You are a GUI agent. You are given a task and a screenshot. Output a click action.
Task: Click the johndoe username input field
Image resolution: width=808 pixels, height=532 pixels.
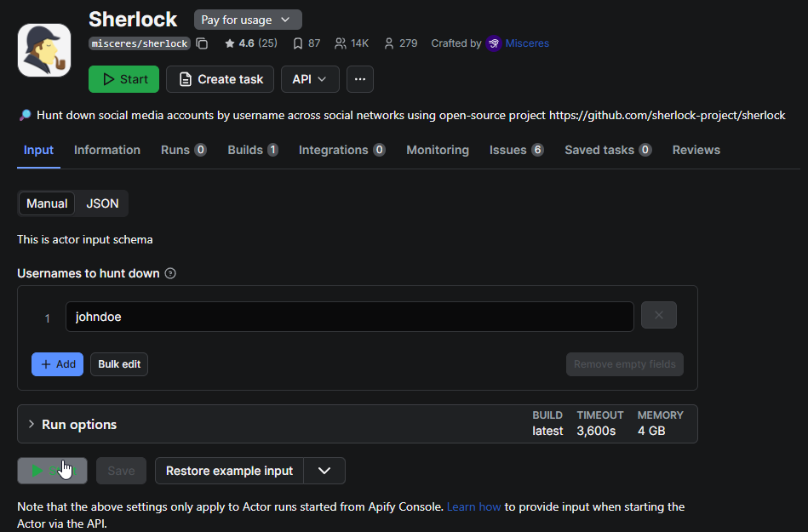pyautogui.click(x=349, y=317)
